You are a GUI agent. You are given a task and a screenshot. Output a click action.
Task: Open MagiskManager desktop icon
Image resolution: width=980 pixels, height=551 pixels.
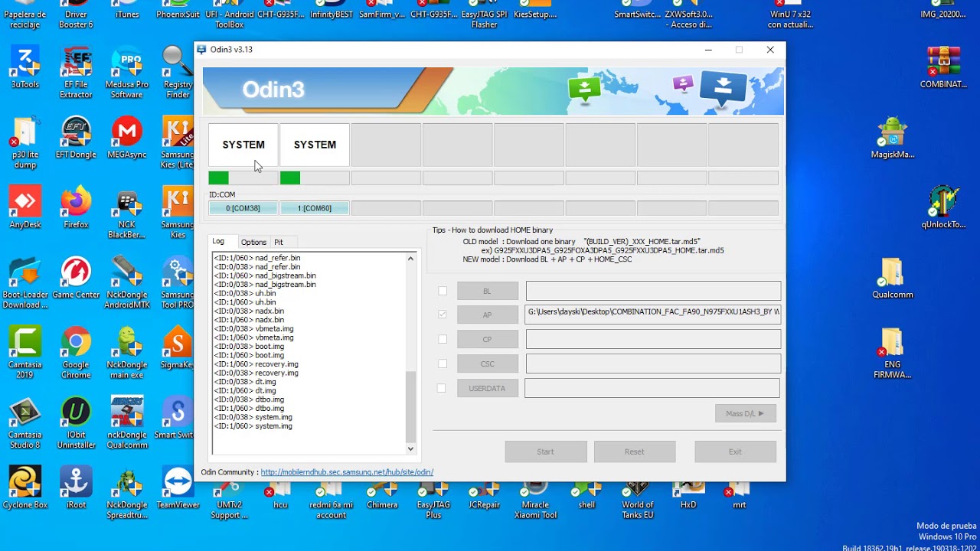pos(893,138)
